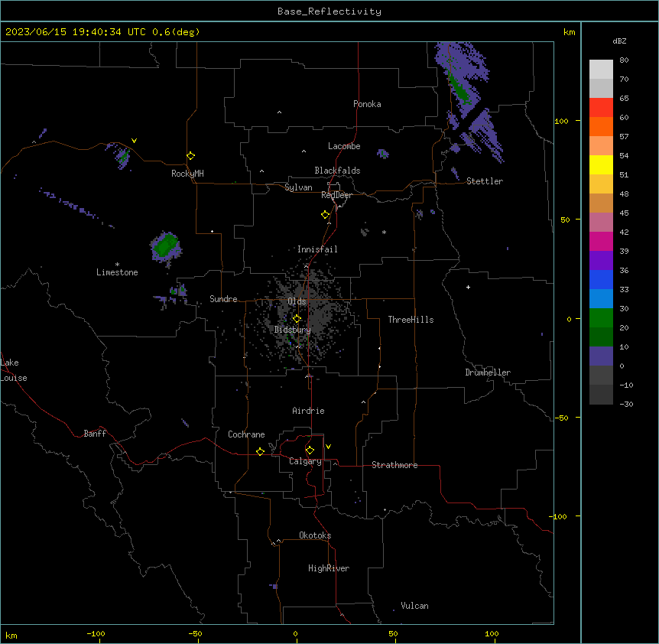Image resolution: width=659 pixels, height=644 pixels.
Task: Click the Didsbury city label
Action: pos(293,330)
